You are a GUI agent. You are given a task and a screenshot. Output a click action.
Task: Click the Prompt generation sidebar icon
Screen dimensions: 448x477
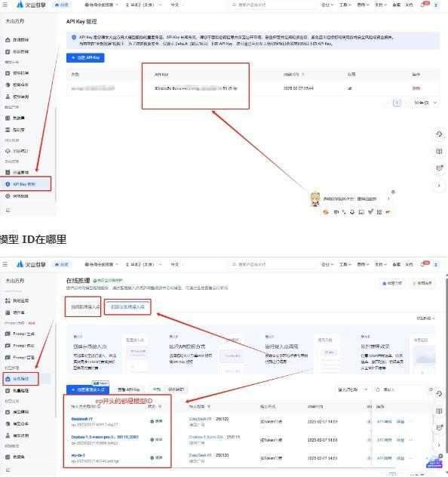pyautogui.click(x=8, y=334)
